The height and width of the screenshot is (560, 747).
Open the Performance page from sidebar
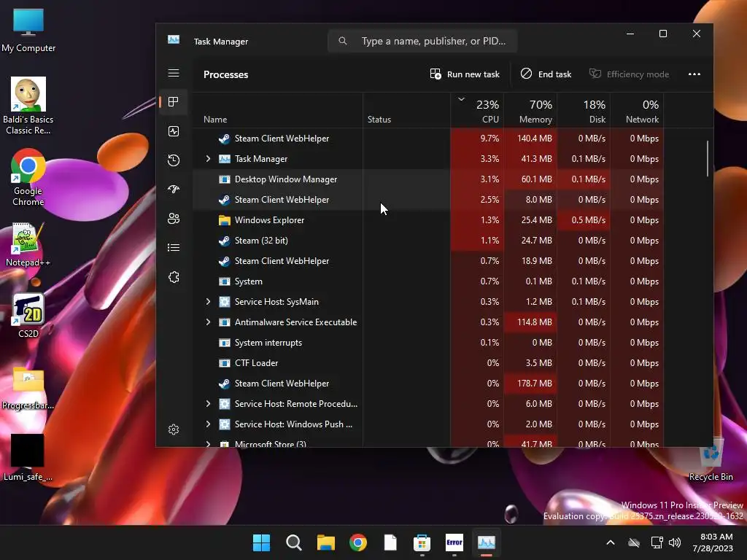174,131
